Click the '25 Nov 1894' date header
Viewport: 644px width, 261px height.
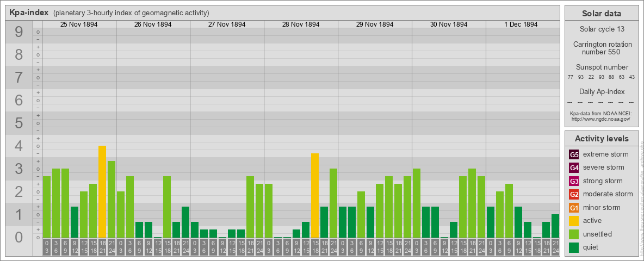click(x=79, y=24)
